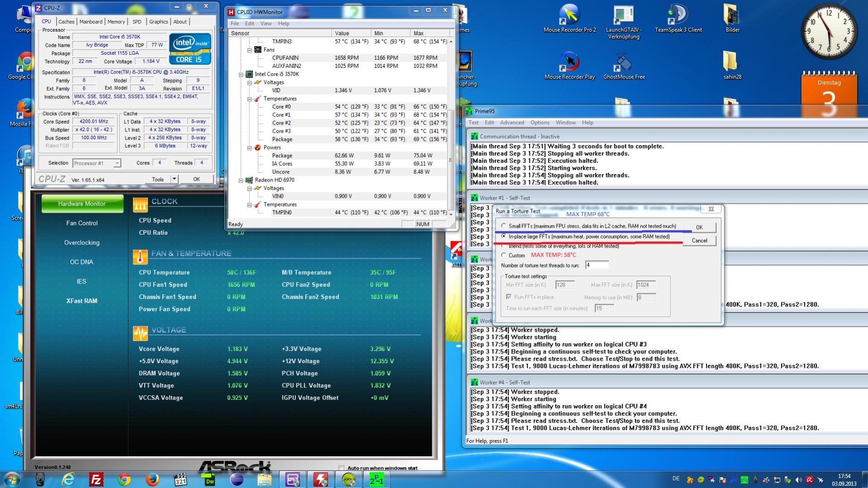Image resolution: width=868 pixels, height=488 pixels.
Task: Enable Auto run when windows start
Action: click(x=341, y=468)
